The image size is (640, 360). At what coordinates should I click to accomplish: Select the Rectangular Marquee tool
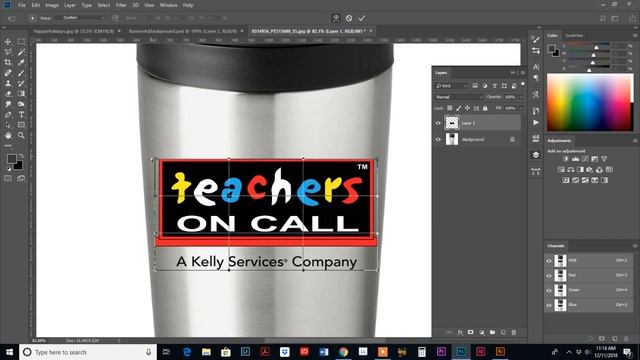pos(21,42)
